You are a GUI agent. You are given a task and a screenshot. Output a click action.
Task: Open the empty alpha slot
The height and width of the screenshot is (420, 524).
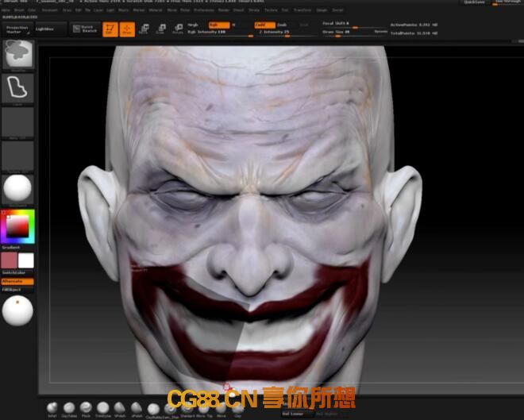(17, 122)
